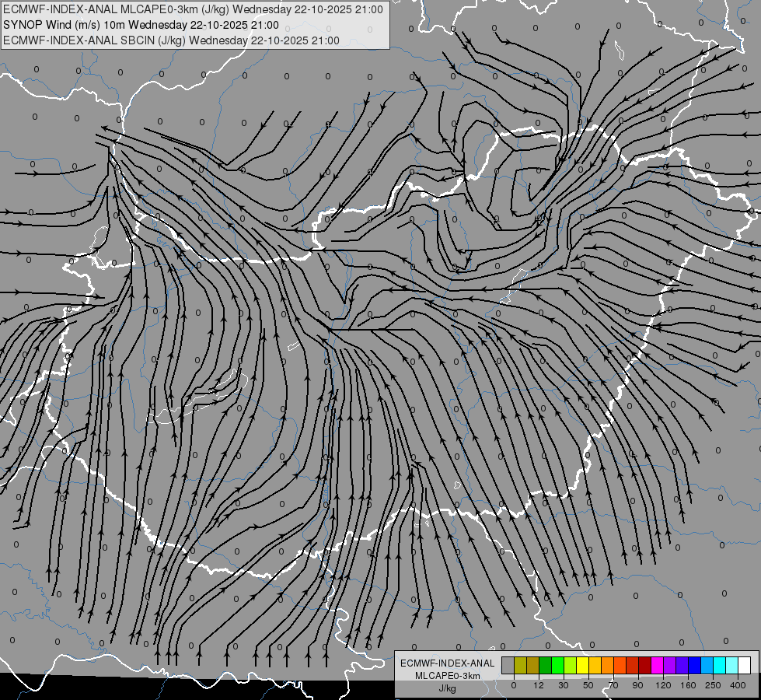The width and height of the screenshot is (761, 700).
Task: Click the legend value 160
Action: pyautogui.click(x=688, y=685)
